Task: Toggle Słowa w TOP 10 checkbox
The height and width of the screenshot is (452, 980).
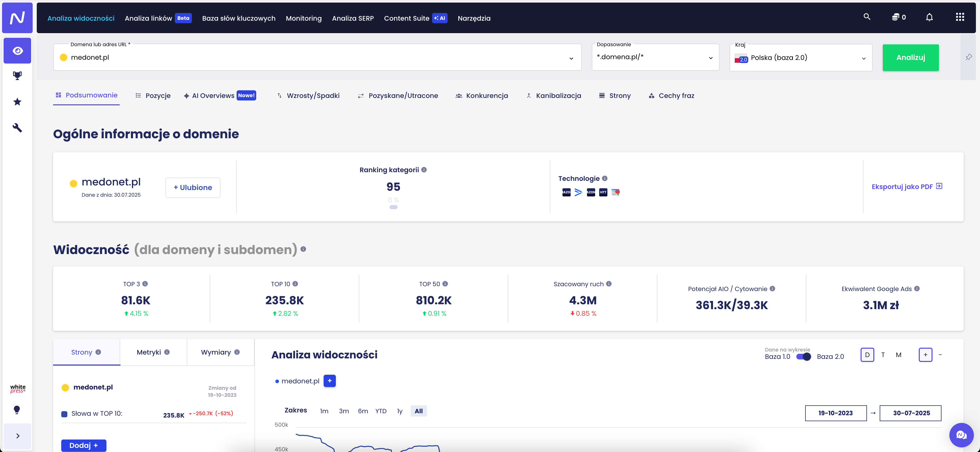Action: coord(64,414)
